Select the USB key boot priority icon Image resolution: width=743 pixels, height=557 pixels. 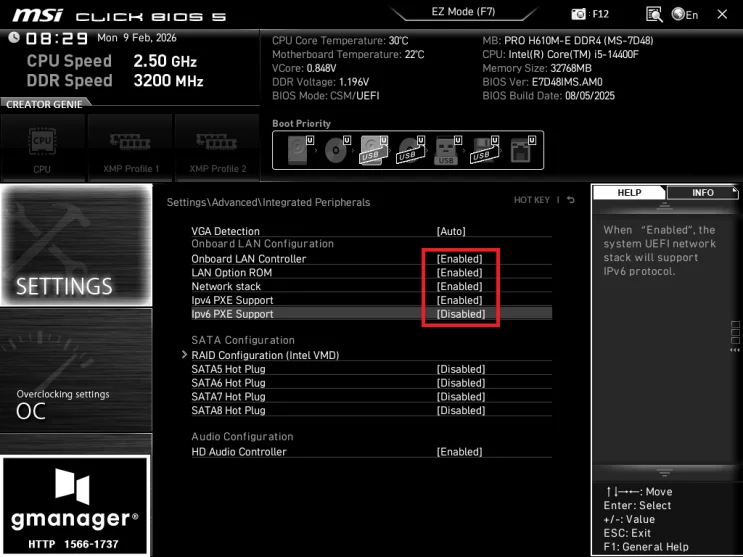click(x=448, y=150)
